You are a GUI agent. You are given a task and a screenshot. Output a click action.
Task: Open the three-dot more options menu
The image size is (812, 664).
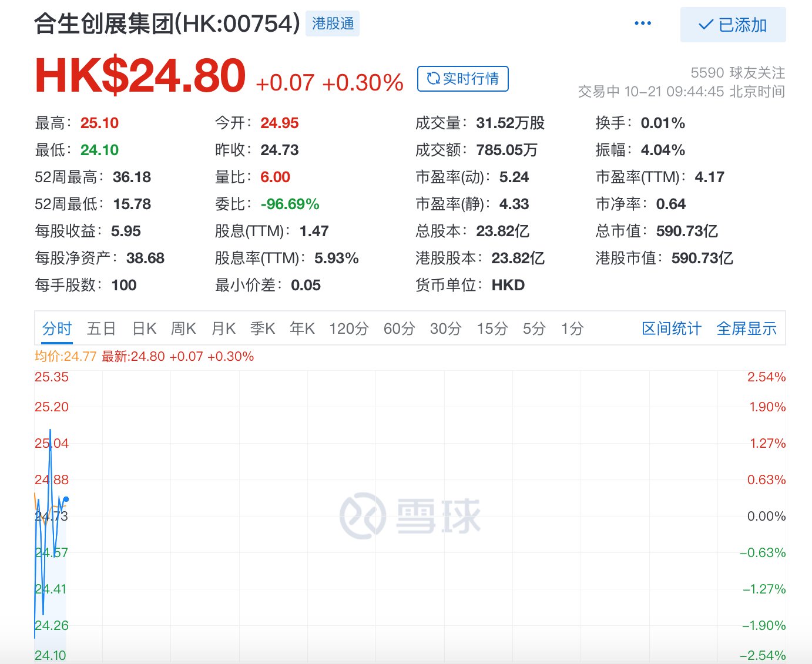click(643, 24)
